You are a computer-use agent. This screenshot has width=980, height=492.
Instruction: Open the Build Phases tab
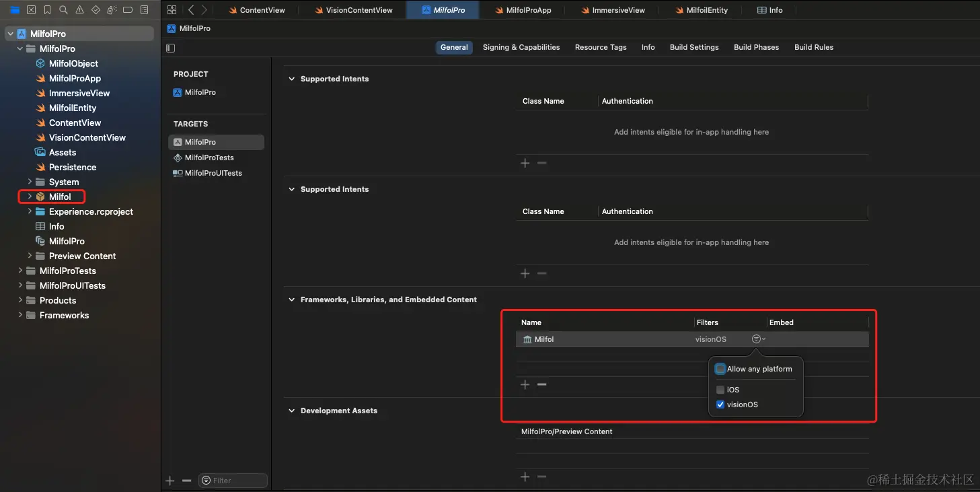click(756, 47)
